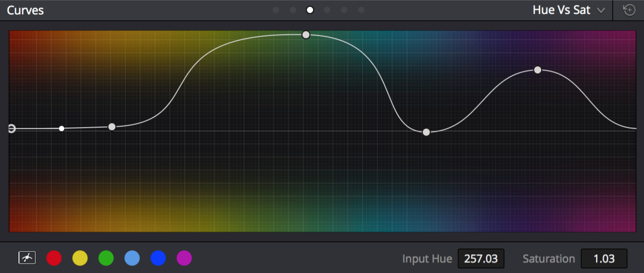
Task: Click the cyan hue swatch
Action: (132, 258)
